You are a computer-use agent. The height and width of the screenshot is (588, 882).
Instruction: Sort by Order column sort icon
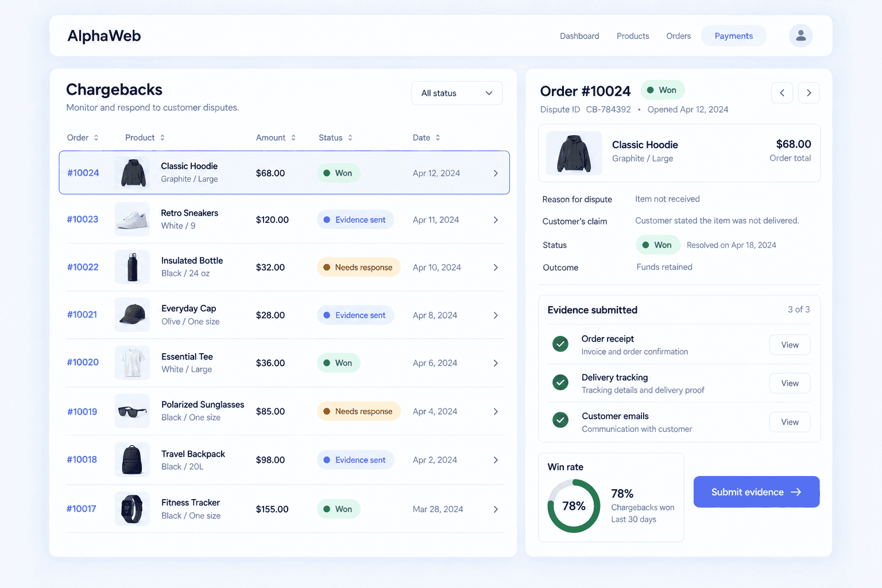(96, 138)
